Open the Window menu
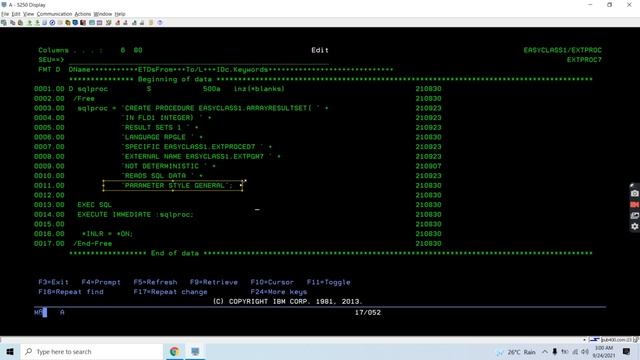Screen dimensions: 640x360 coord(102,14)
